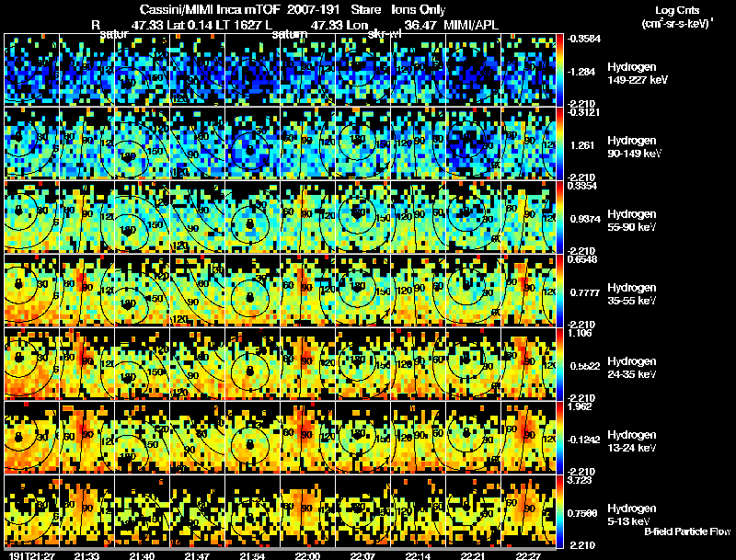Click the 22:21 time label
736x560 pixels.
(473, 555)
